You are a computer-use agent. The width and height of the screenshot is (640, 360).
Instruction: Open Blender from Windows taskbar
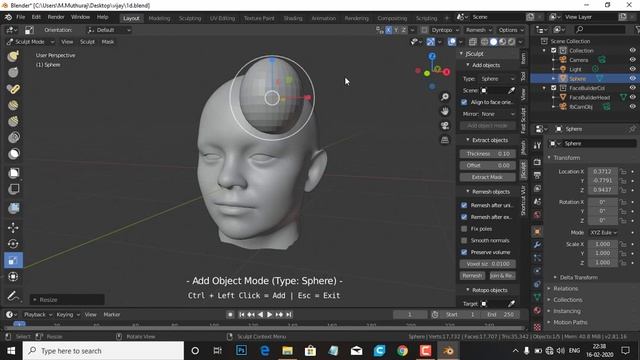(448, 351)
